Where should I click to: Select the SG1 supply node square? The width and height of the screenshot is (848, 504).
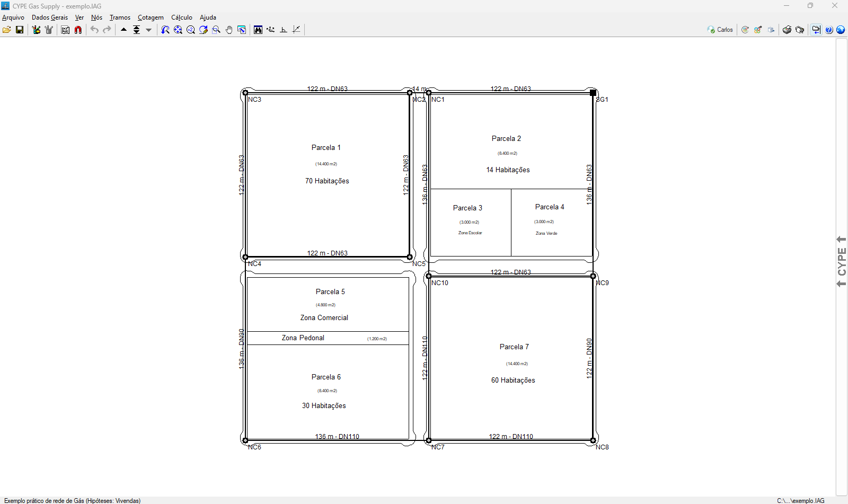pos(593,93)
